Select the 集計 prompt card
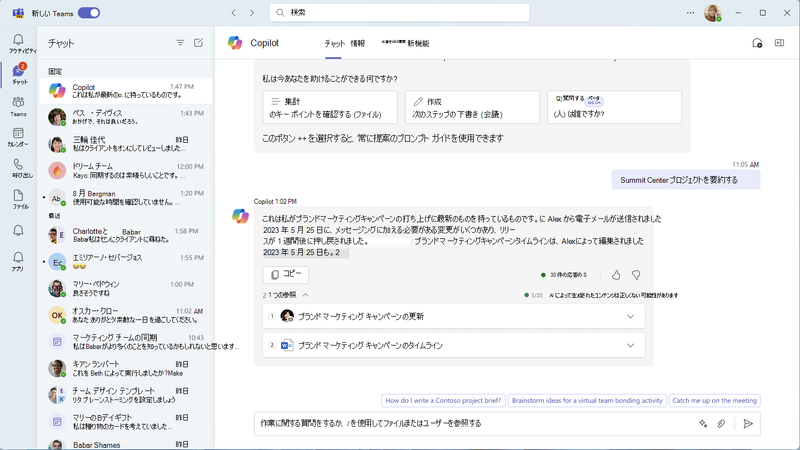Screen dimensions: 800x450 coord(330,107)
